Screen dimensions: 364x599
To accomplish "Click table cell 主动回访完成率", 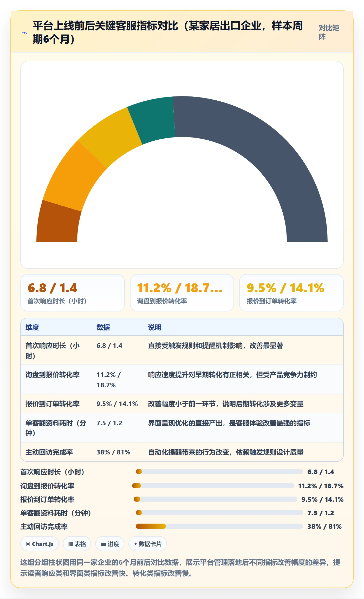I will 49,452.
